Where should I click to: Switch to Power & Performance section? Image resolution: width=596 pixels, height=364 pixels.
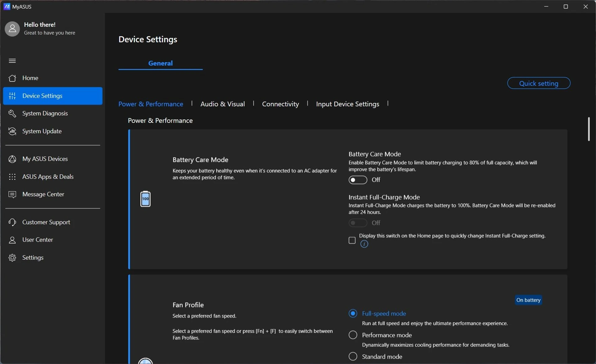point(151,104)
